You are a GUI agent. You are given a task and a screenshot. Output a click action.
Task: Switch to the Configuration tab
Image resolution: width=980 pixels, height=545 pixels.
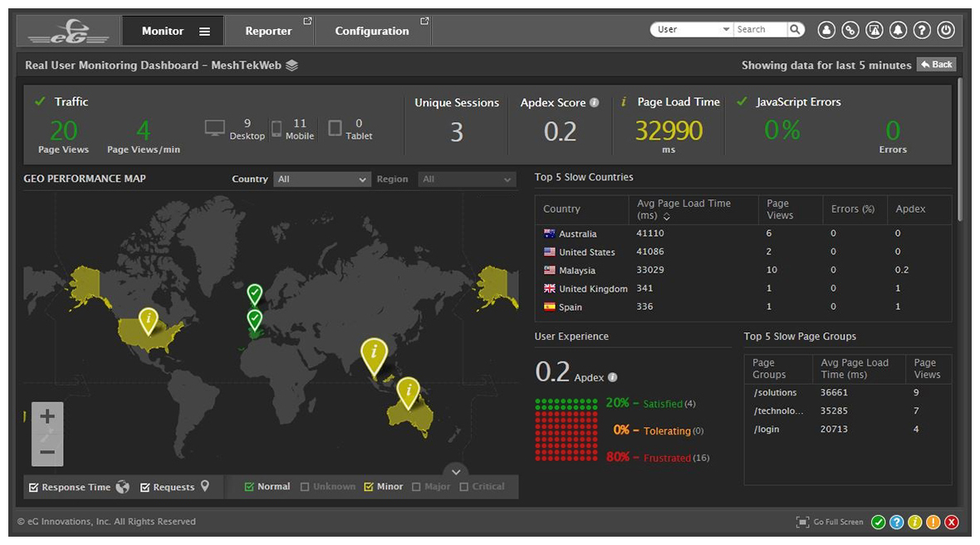pyautogui.click(x=372, y=31)
